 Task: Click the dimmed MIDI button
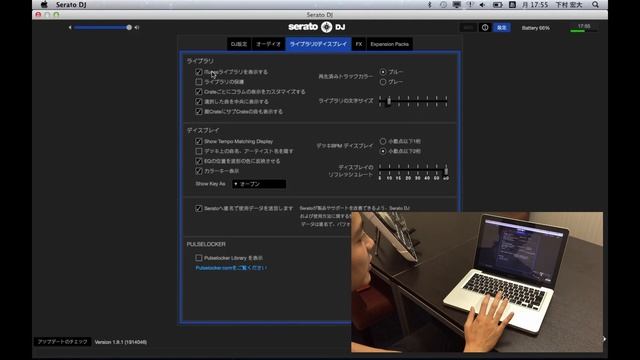pos(468,28)
